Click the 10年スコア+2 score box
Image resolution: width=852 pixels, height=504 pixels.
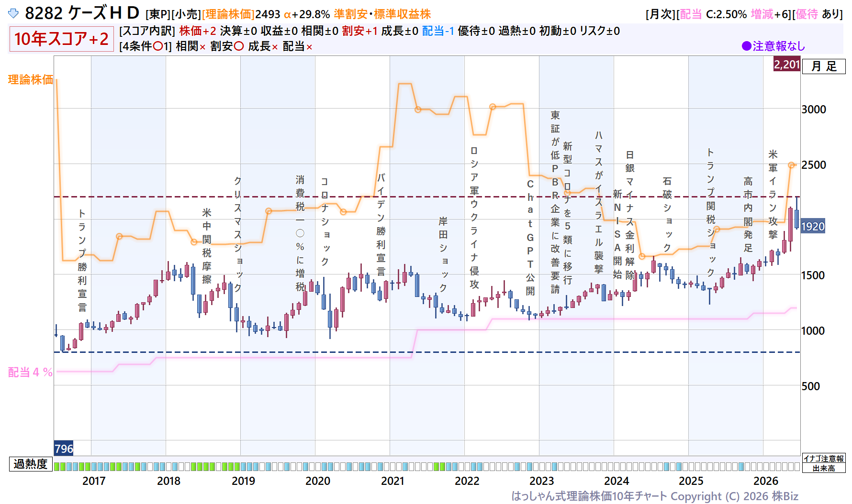(61, 39)
